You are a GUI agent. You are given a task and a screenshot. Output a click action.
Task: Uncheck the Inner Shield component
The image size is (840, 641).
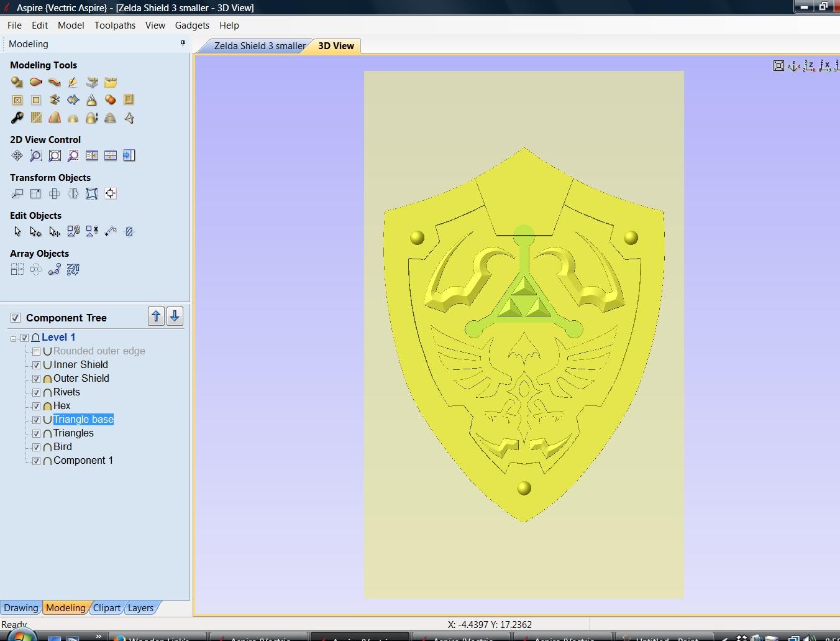pyautogui.click(x=36, y=365)
